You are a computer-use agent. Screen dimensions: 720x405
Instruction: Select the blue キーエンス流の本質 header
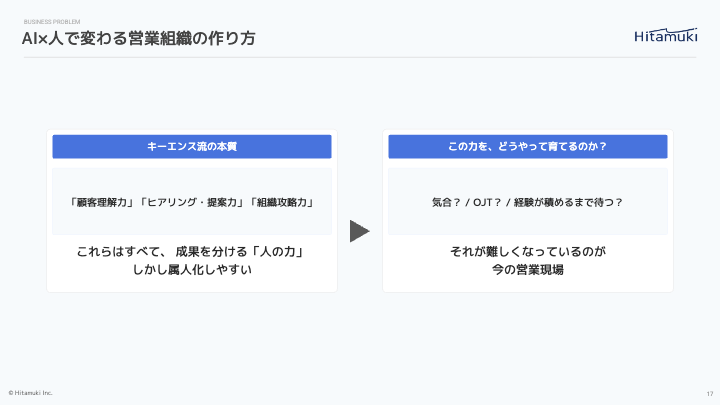point(192,146)
